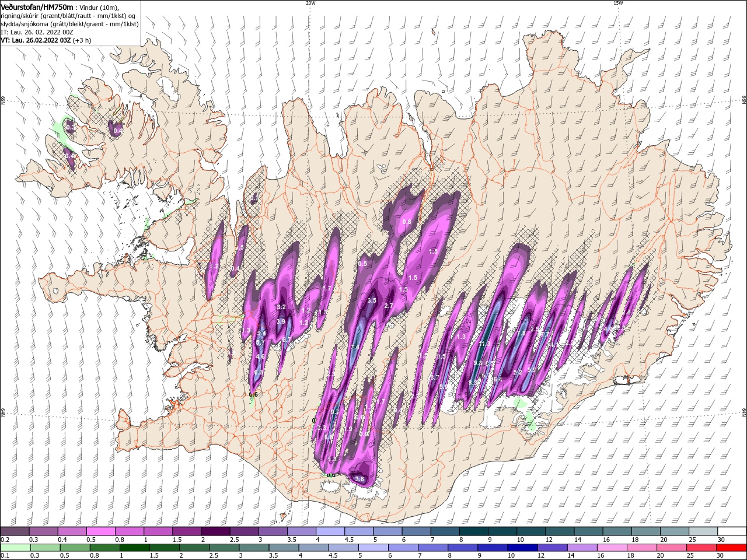The width and height of the screenshot is (747, 560).
Task: Click the 5.9 precipitation value on the map
Action: click(532, 370)
